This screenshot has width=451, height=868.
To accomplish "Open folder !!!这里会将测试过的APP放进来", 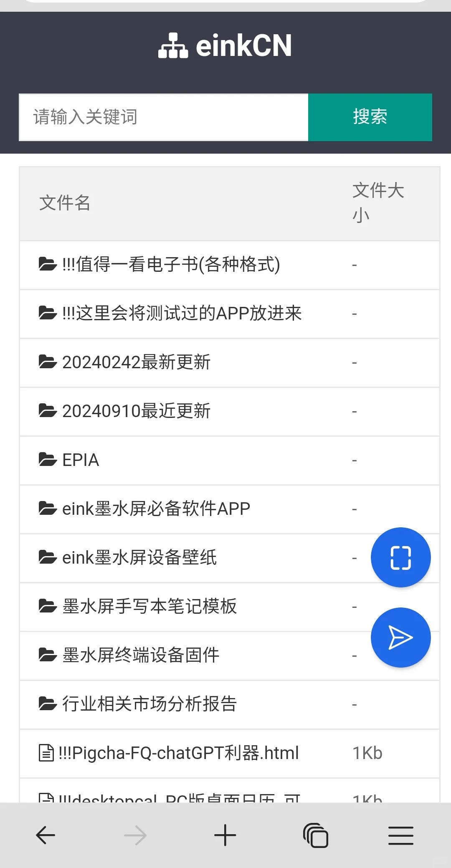I will 182,313.
